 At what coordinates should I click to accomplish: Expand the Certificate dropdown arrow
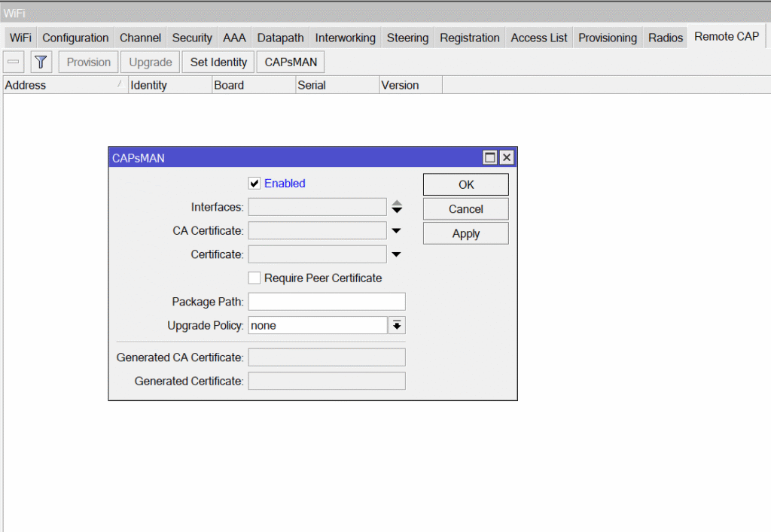pos(396,254)
